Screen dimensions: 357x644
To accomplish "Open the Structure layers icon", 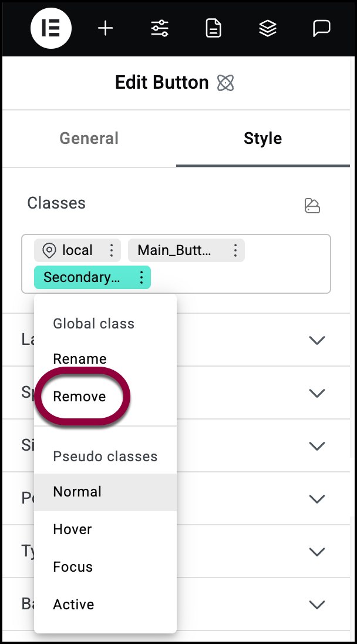I will [268, 28].
